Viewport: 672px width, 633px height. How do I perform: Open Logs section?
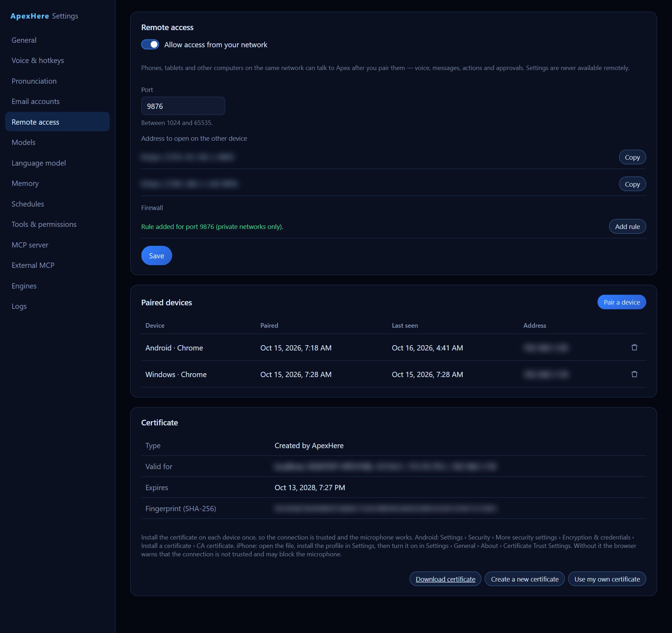pyautogui.click(x=57, y=306)
